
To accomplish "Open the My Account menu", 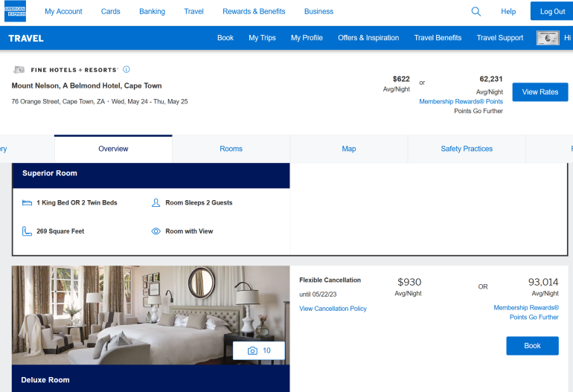I will click(63, 11).
